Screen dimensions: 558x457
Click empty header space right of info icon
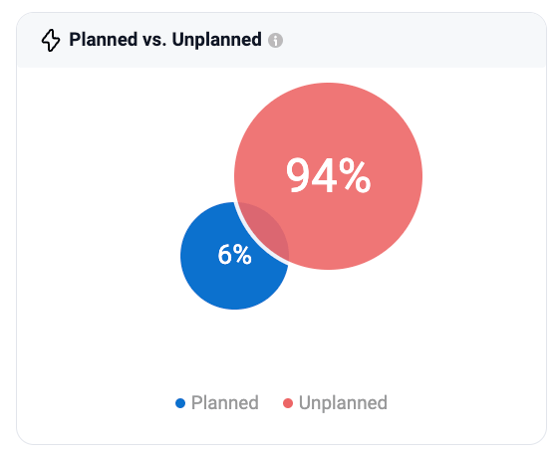(x=409, y=40)
